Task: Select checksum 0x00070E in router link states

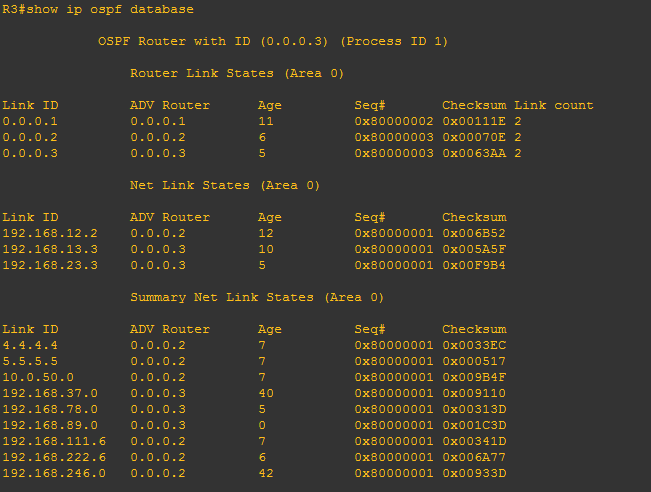Action: [474, 137]
